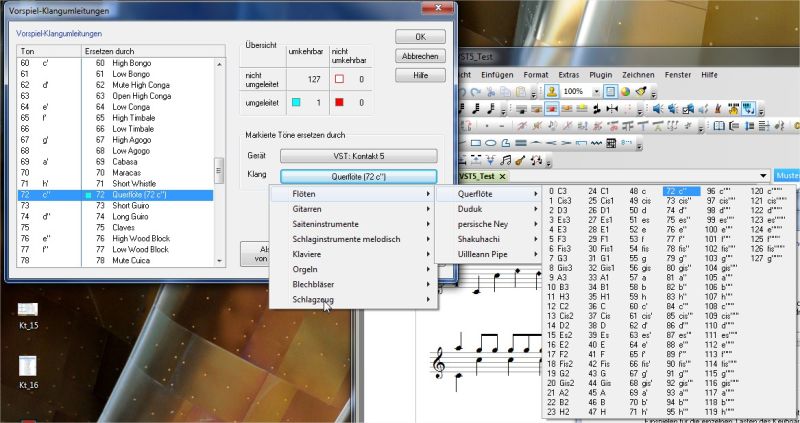Open the Kt_16 desktop file

[x=28, y=366]
